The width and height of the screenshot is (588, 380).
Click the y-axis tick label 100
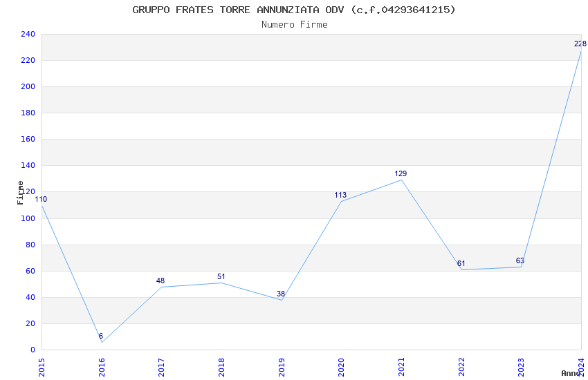click(28, 218)
